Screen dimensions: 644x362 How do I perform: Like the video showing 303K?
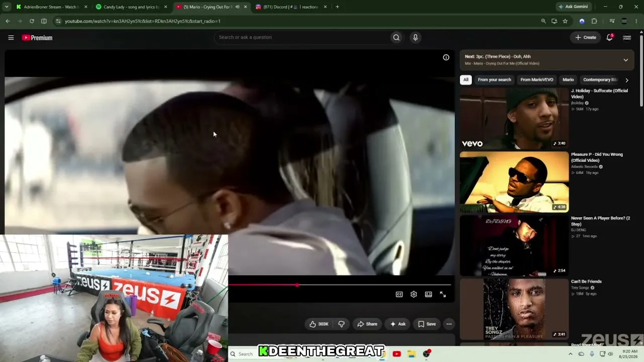tap(319, 324)
